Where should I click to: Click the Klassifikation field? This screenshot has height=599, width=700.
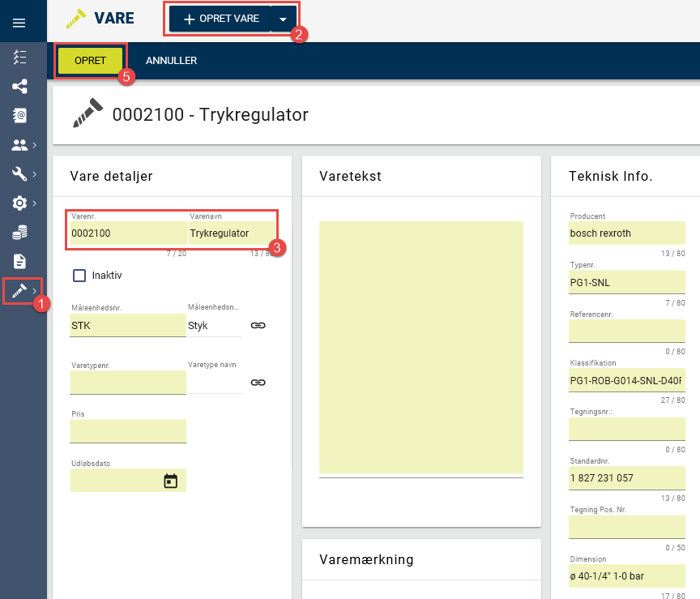point(627,380)
